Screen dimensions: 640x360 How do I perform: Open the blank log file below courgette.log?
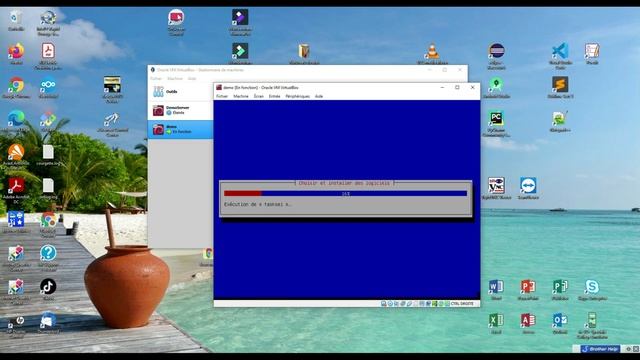48,189
